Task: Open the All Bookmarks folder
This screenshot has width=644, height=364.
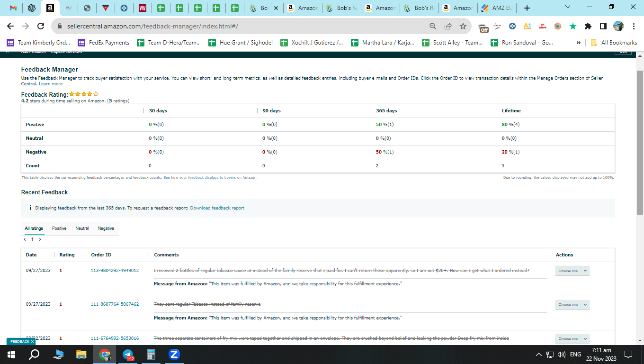Action: 614,43
